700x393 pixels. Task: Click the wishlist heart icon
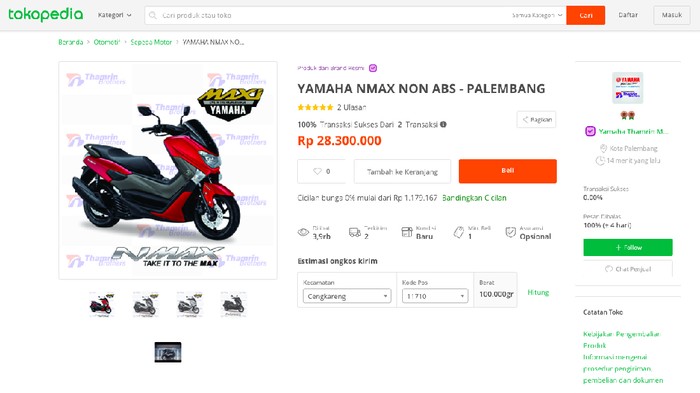point(317,171)
